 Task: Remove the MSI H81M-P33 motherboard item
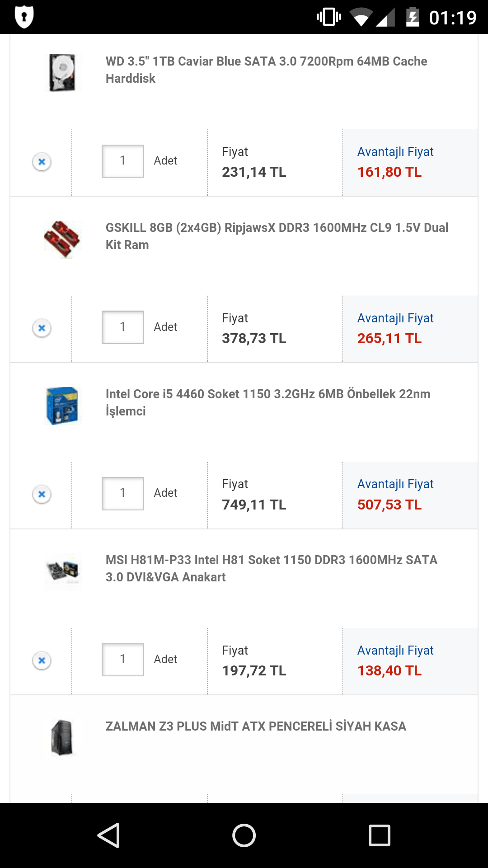[x=42, y=660]
